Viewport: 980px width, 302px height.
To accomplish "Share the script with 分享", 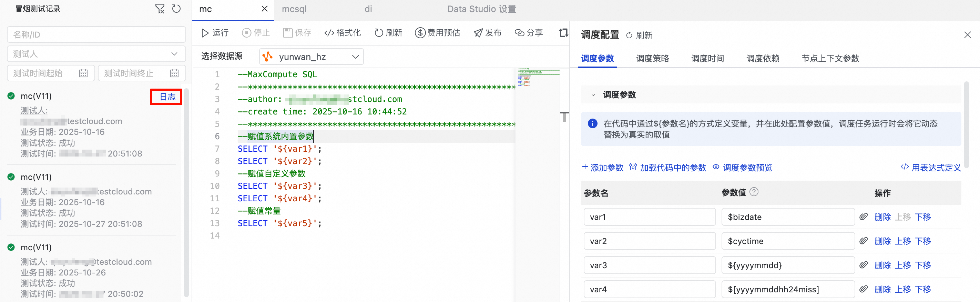I will 529,33.
